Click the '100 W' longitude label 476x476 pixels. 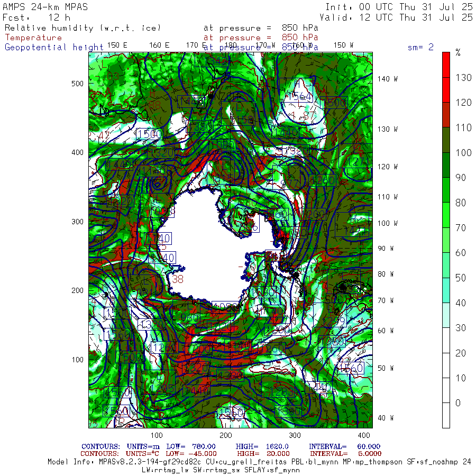click(x=387, y=223)
